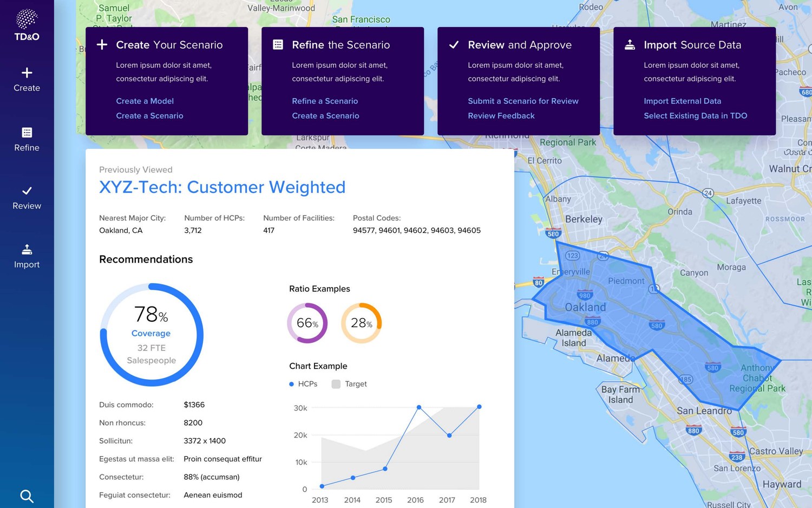Click the 88% (accumsan) value
This screenshot has width=812, height=508.
pyautogui.click(x=212, y=477)
